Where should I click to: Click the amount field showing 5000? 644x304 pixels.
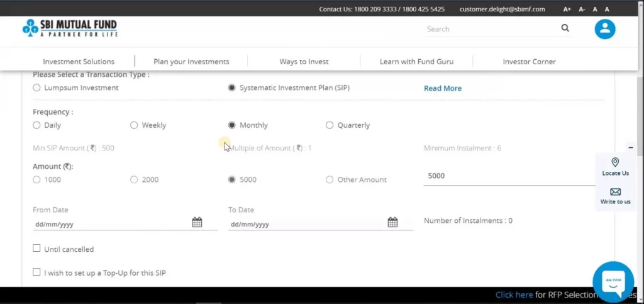tap(509, 176)
